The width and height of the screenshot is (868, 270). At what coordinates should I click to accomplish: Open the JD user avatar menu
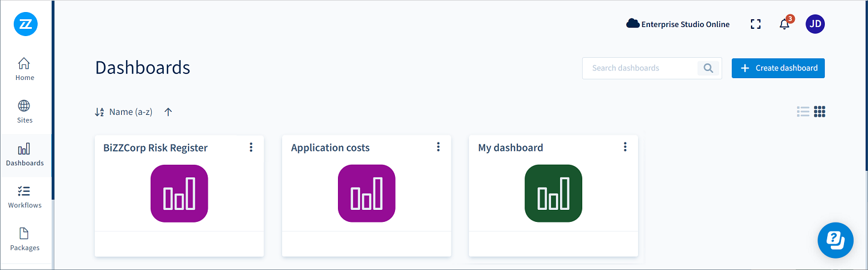point(815,24)
